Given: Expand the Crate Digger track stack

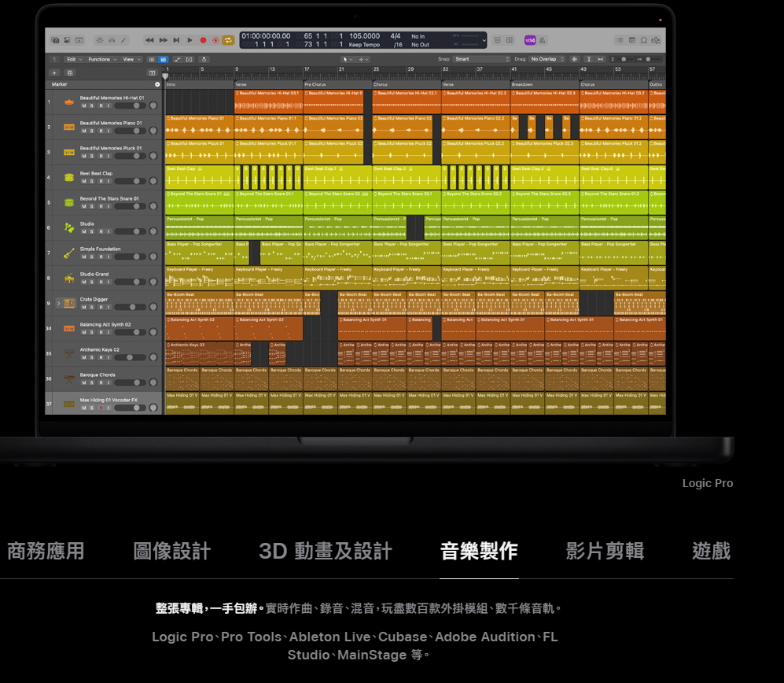Looking at the screenshot, I should coord(57,303).
